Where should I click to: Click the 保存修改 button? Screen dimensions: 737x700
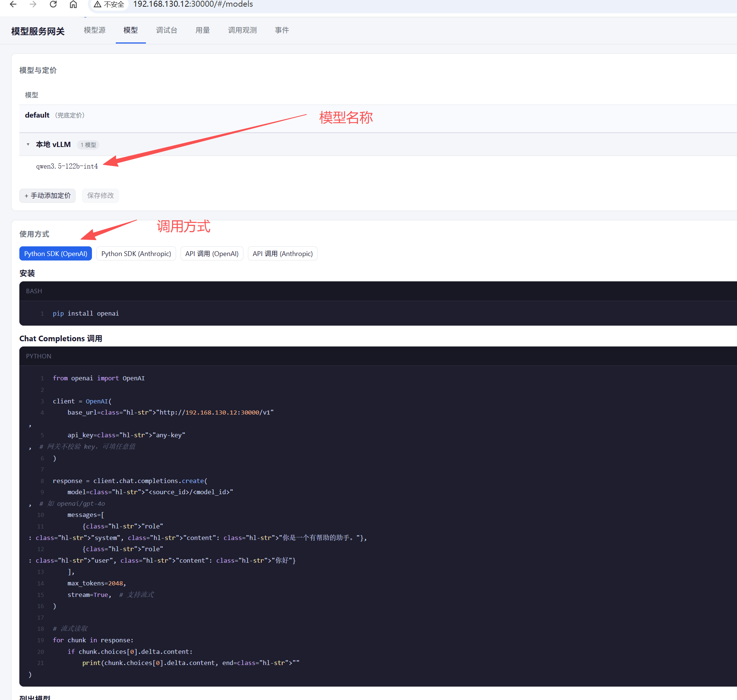100,195
